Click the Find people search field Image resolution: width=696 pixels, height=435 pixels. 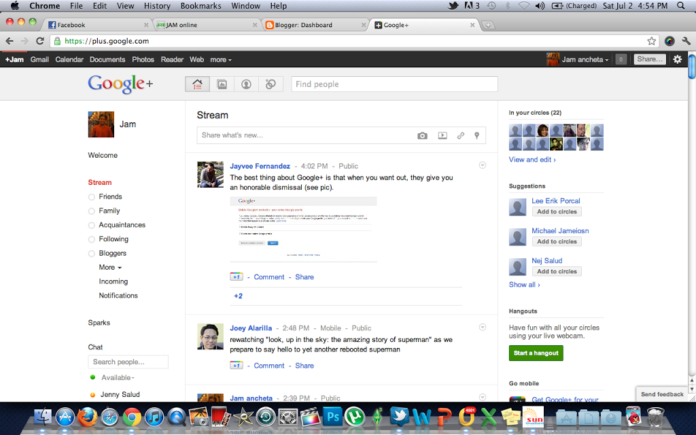[394, 84]
